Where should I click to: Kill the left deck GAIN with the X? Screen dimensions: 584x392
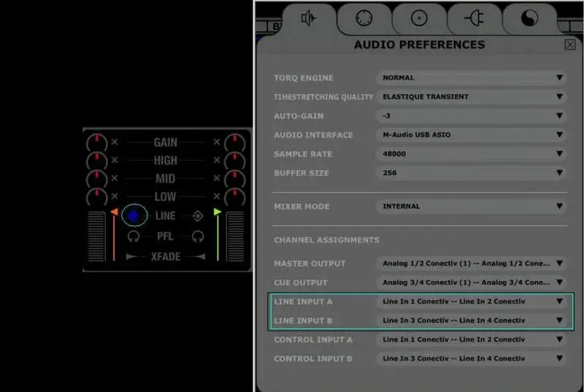pyautogui.click(x=114, y=142)
